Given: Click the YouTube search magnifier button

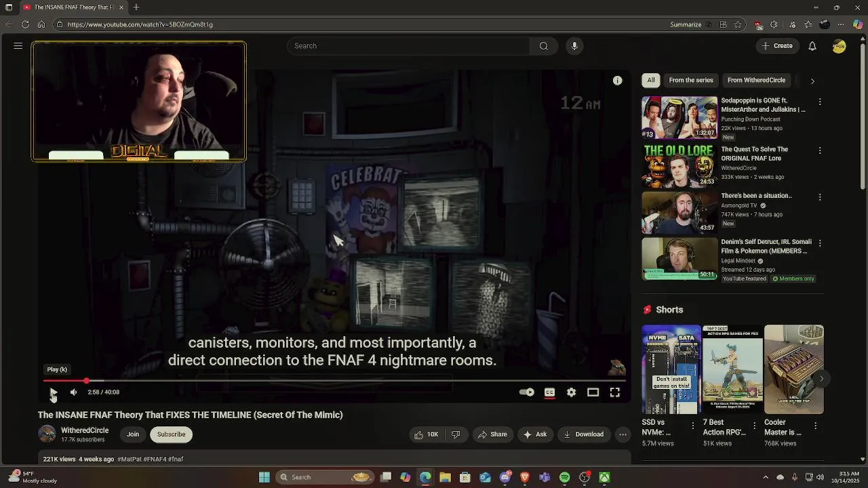Looking at the screenshot, I should click(x=544, y=45).
